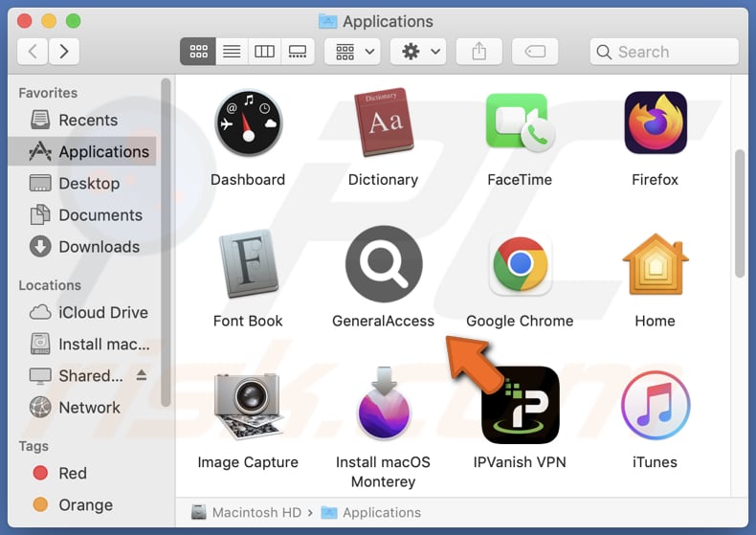Click the Firefox label text
This screenshot has height=535, width=756.
[x=656, y=179]
